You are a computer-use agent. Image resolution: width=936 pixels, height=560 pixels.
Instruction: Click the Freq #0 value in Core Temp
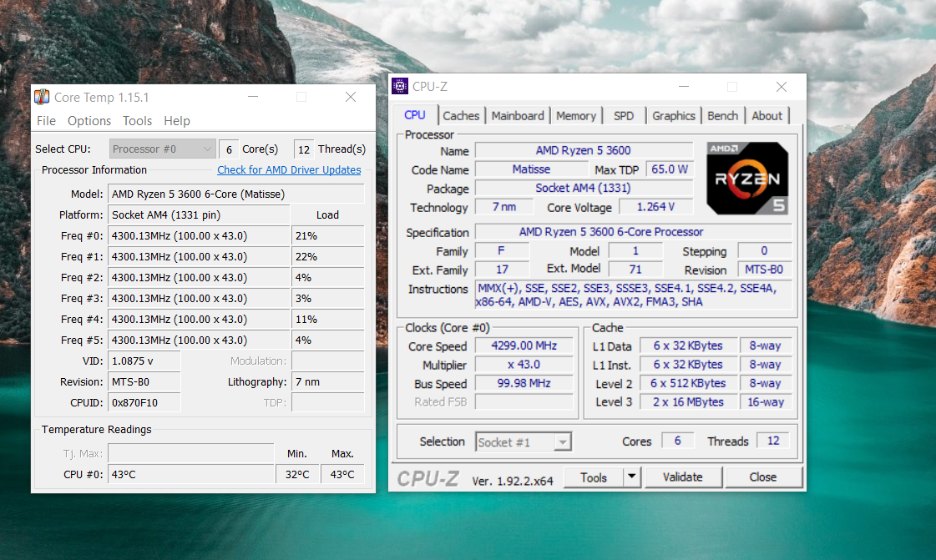coord(199,235)
